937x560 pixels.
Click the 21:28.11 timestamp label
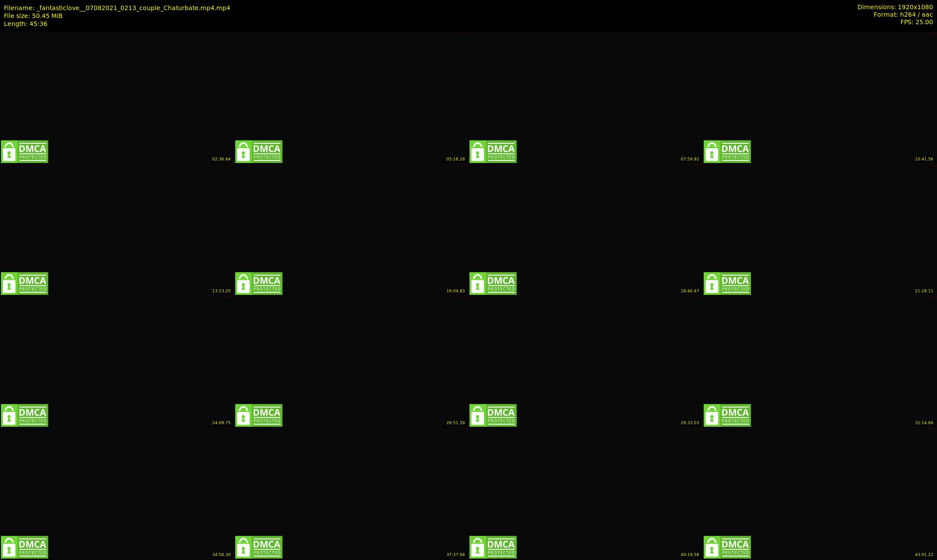[x=924, y=291]
